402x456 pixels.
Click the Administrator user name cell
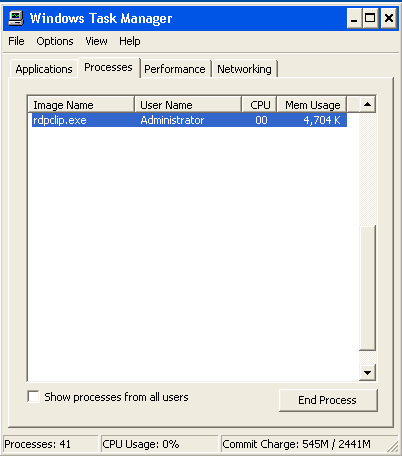(172, 120)
